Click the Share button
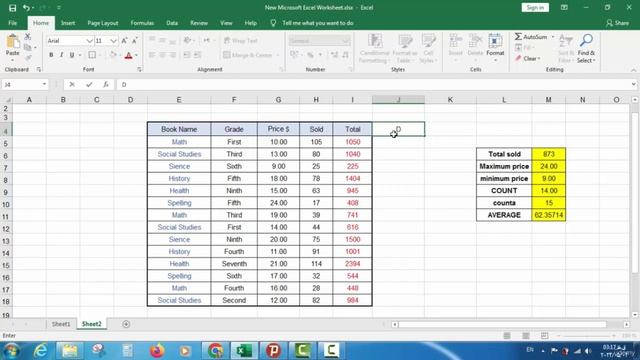640x360 pixels. 617,23
